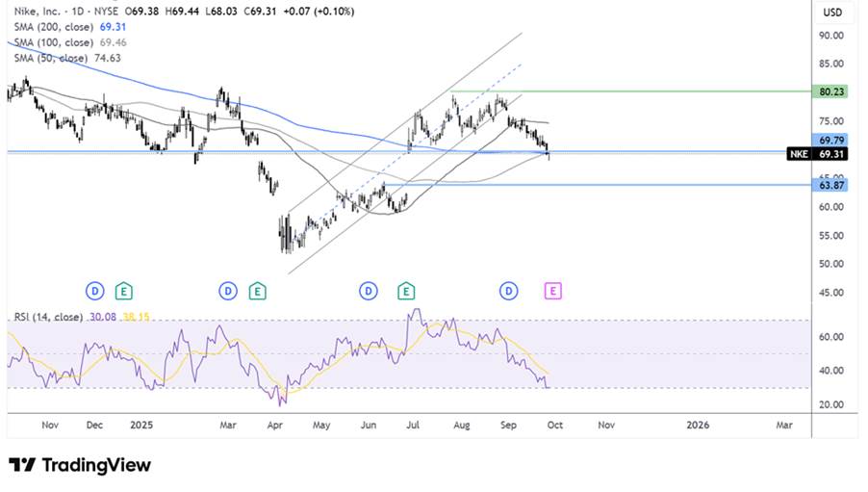Click the TradingView logo
Viewport: 868px width, 492px height.
pos(80,465)
